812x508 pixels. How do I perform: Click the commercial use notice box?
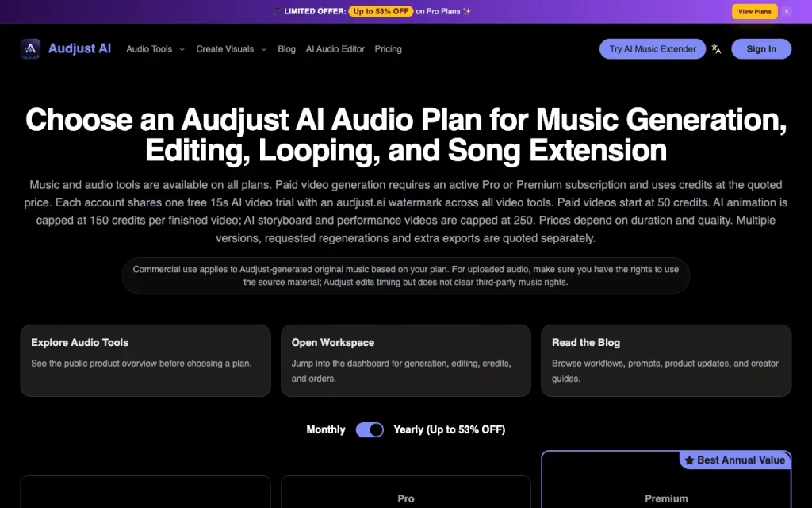pos(406,275)
